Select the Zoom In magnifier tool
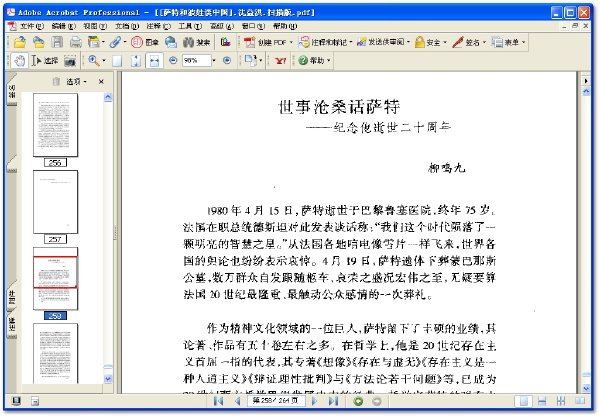Screen dimensions: 600x417 click(x=94, y=60)
